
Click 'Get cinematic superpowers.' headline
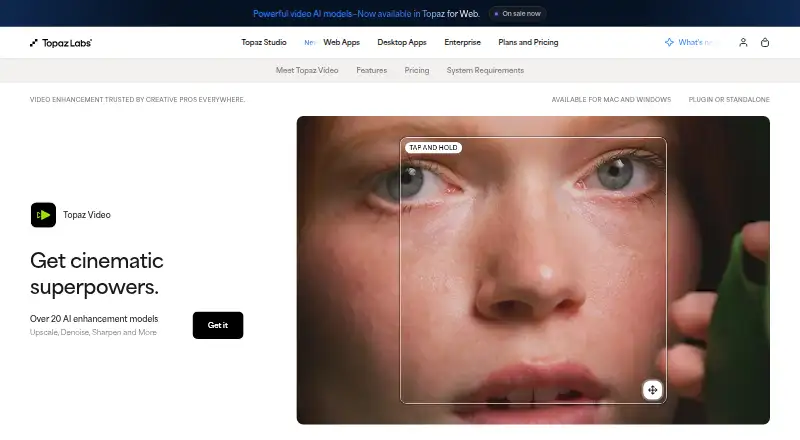(97, 274)
